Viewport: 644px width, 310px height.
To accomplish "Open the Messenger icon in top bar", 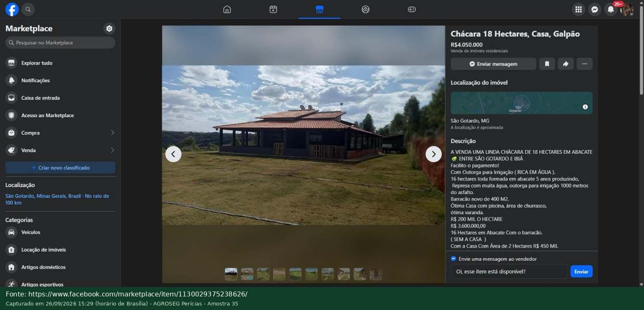I will click(x=595, y=9).
